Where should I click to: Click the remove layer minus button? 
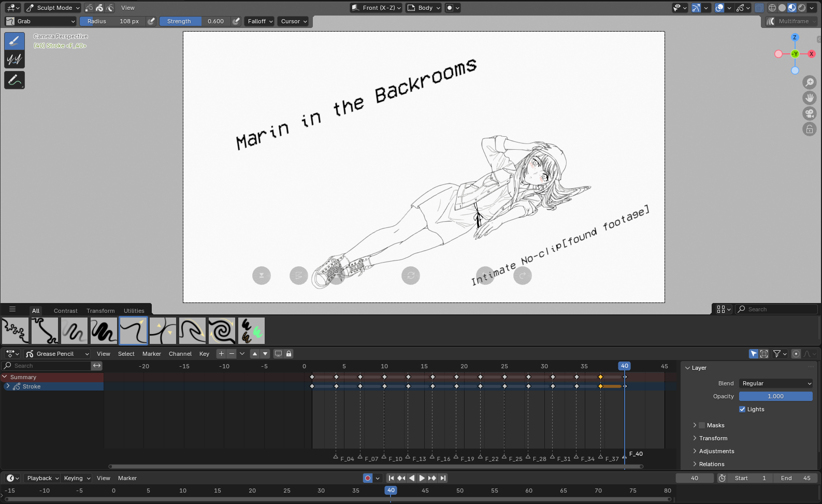click(x=232, y=354)
